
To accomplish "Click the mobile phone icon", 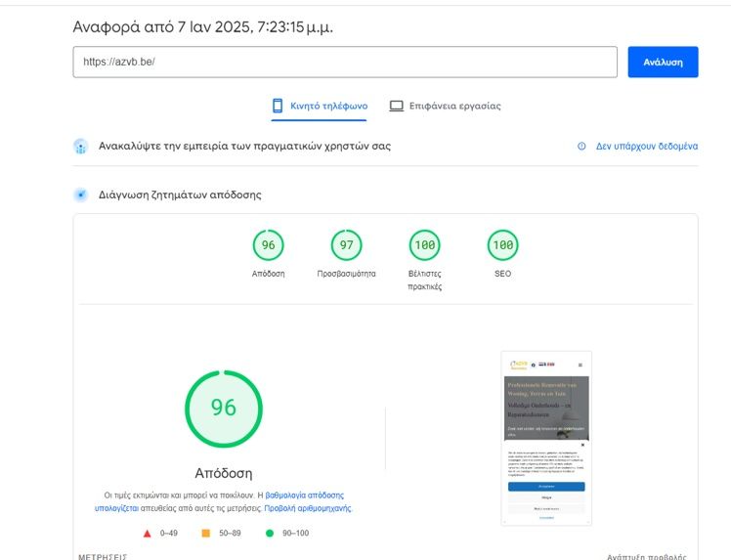I will tap(278, 106).
